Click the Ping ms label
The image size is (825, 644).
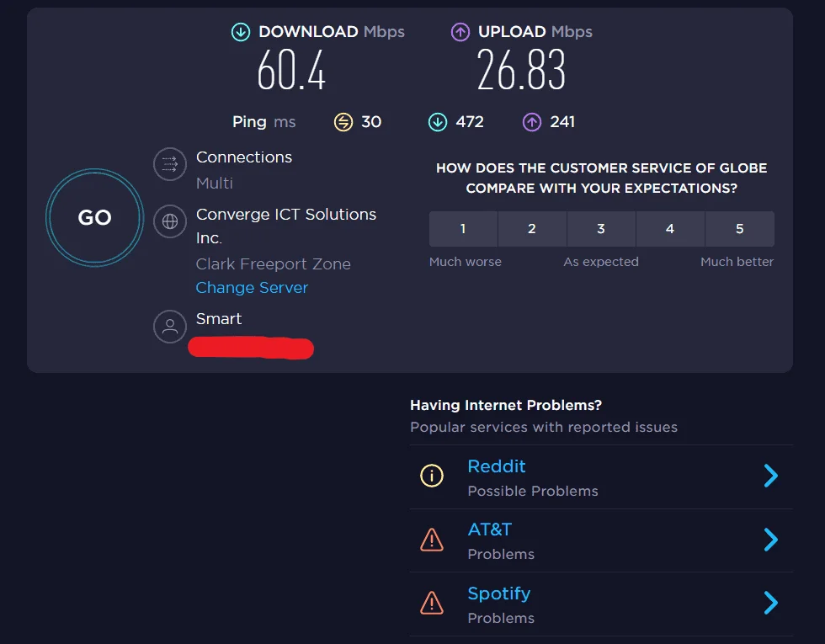point(264,122)
